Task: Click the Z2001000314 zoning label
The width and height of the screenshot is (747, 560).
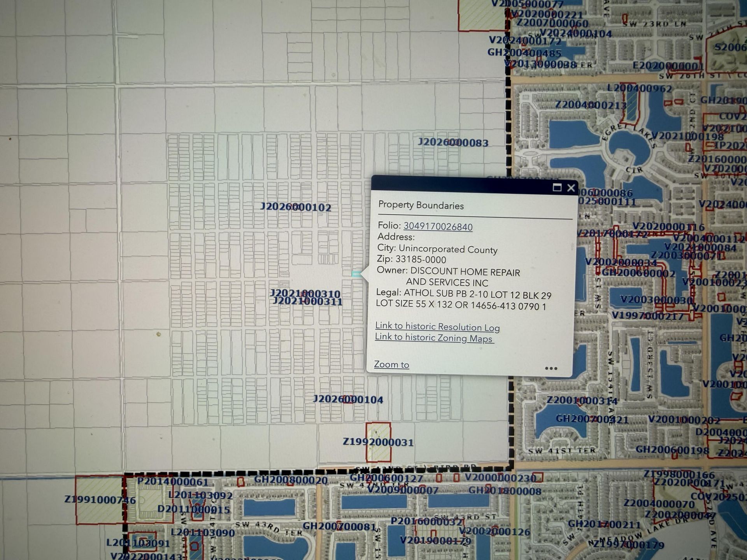Action: [x=582, y=400]
